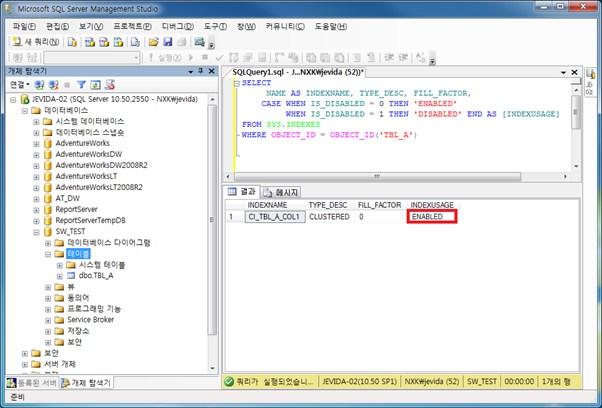Click the Parse checkmark icon
Screen dimensions: 602x408
(219, 58)
